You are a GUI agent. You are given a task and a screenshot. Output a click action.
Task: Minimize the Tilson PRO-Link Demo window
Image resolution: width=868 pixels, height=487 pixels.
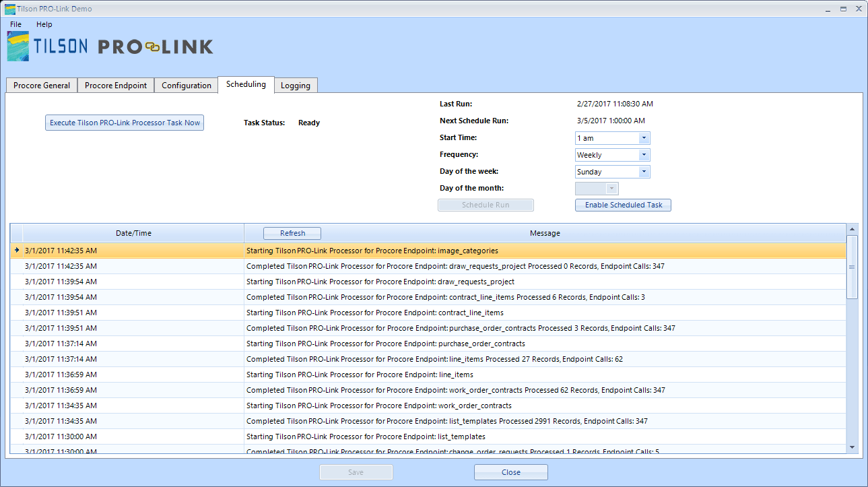(x=827, y=9)
